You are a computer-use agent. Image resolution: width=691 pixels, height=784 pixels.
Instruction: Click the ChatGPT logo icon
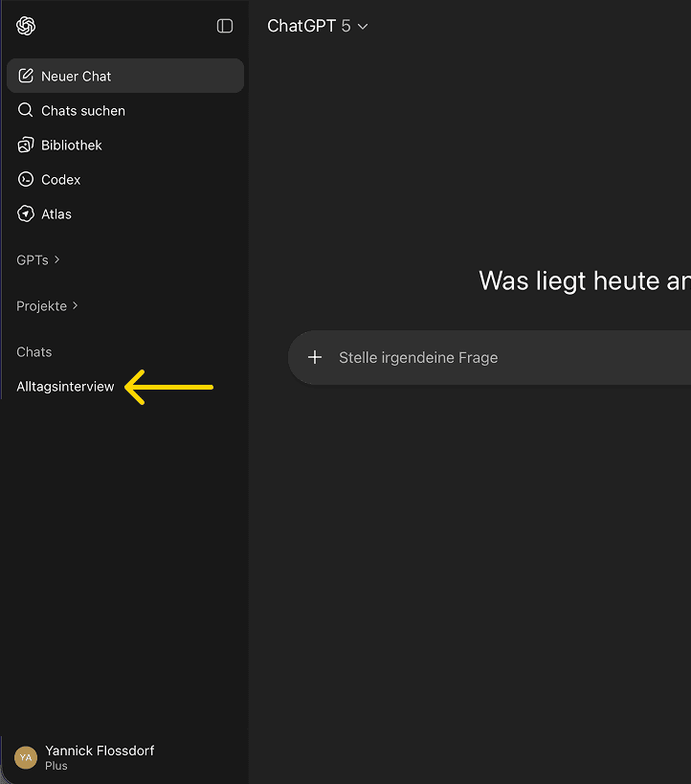click(x=26, y=26)
